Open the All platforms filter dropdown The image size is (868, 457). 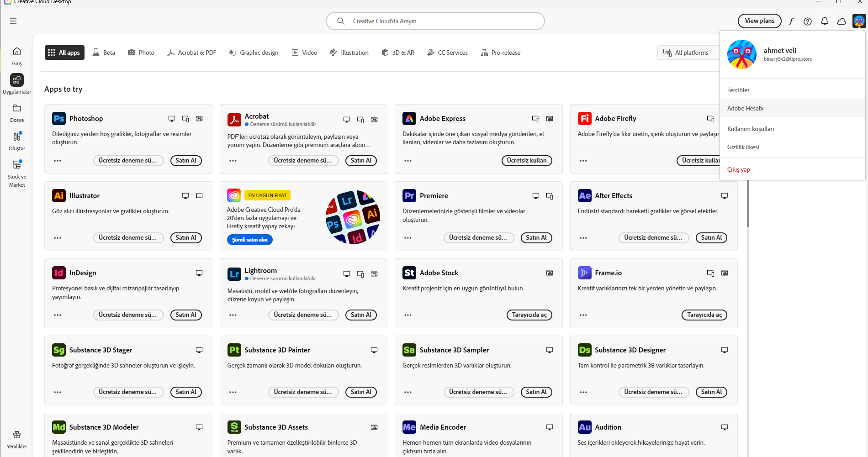click(688, 53)
